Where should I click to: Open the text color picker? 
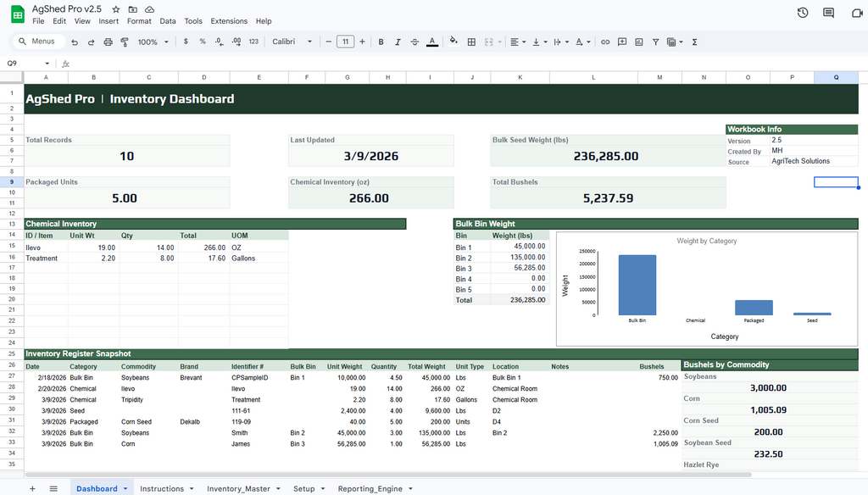pyautogui.click(x=432, y=41)
